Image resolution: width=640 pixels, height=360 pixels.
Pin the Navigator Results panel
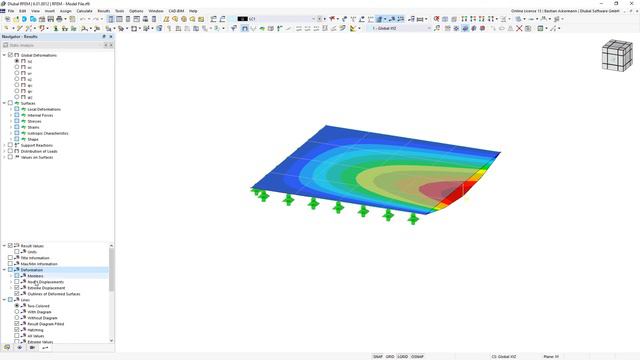tap(104, 37)
